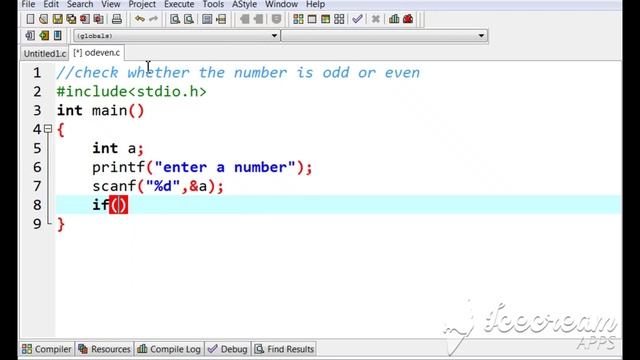
Task: Open the Help menu
Action: point(316,4)
